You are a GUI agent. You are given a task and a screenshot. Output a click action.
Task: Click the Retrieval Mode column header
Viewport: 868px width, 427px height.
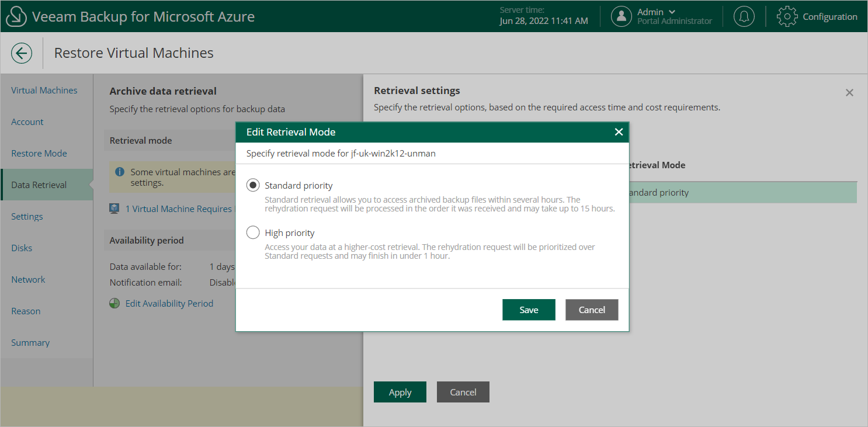(657, 165)
